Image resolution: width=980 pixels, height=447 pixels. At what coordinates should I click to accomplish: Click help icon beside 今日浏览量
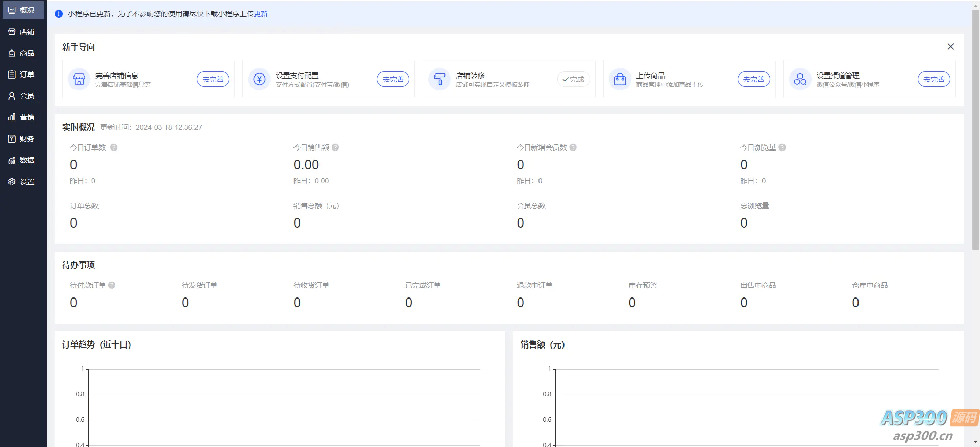[x=782, y=147]
